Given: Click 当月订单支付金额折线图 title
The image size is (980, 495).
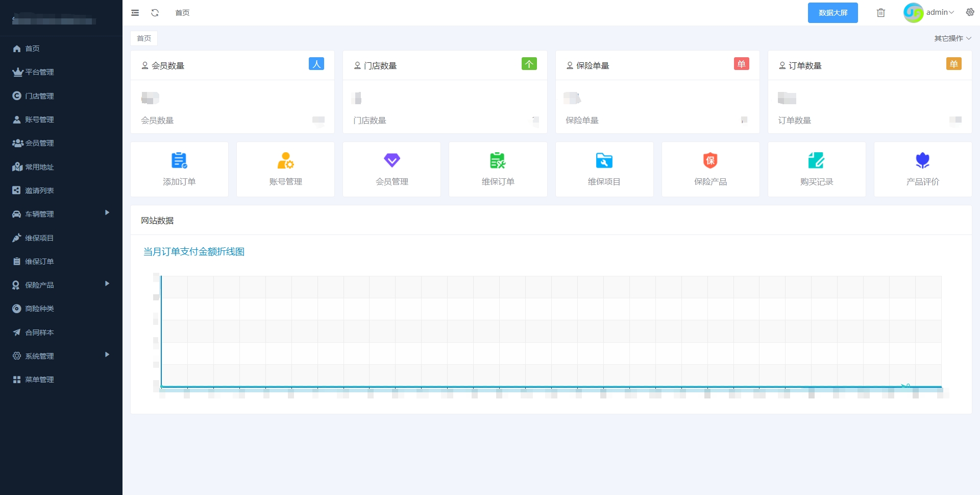Looking at the screenshot, I should pos(194,251).
